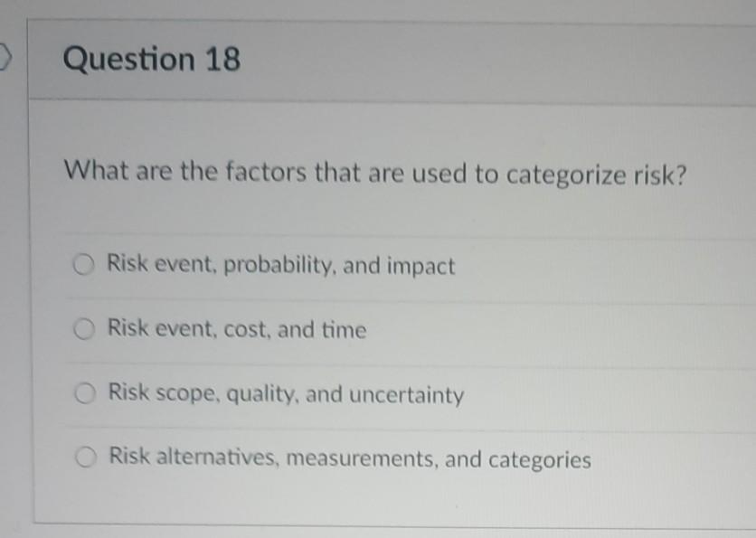
Task: Click the question text about categorizing risk
Action: [373, 173]
